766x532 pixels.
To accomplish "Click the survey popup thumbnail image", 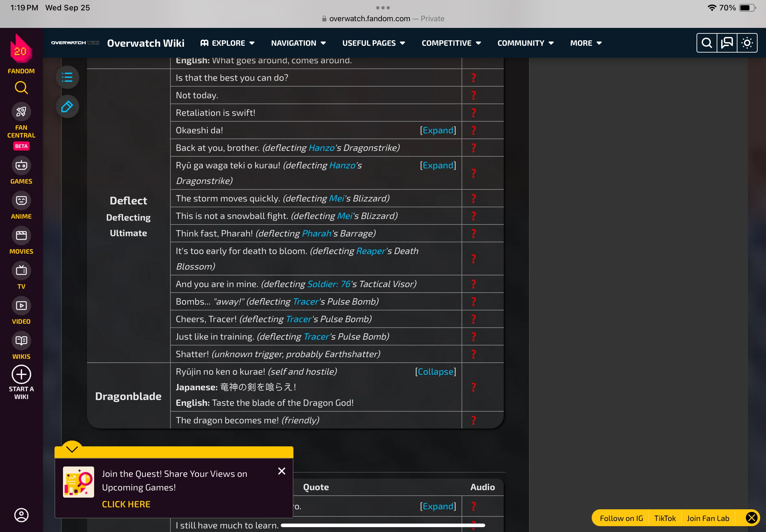I will 78,482.
